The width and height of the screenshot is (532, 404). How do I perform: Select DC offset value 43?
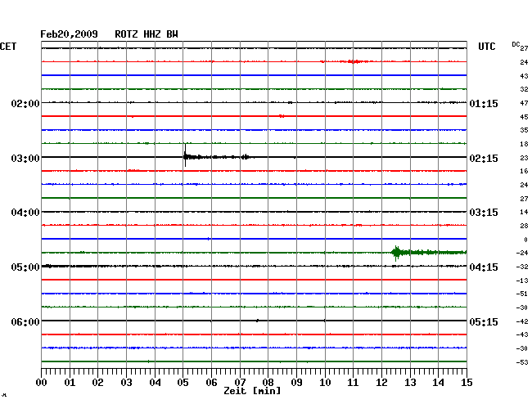click(x=524, y=76)
